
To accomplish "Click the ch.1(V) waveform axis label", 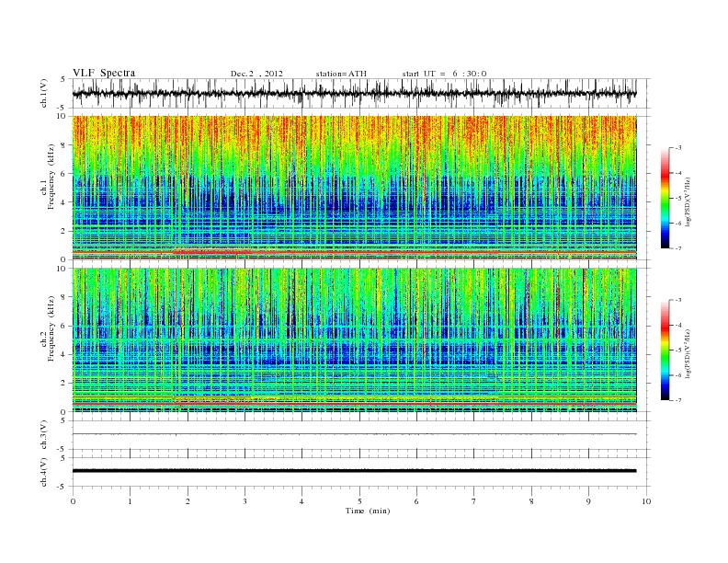I will (44, 93).
